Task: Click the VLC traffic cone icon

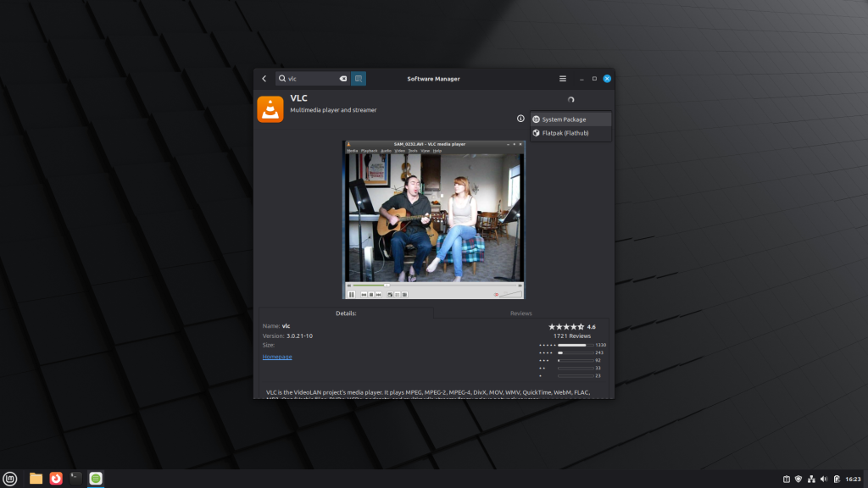Action: point(270,109)
